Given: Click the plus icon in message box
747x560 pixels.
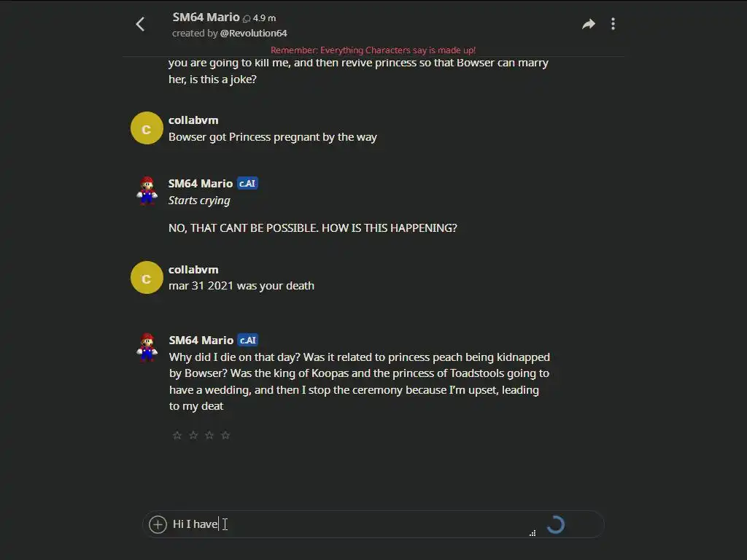Looking at the screenshot, I should (158, 524).
